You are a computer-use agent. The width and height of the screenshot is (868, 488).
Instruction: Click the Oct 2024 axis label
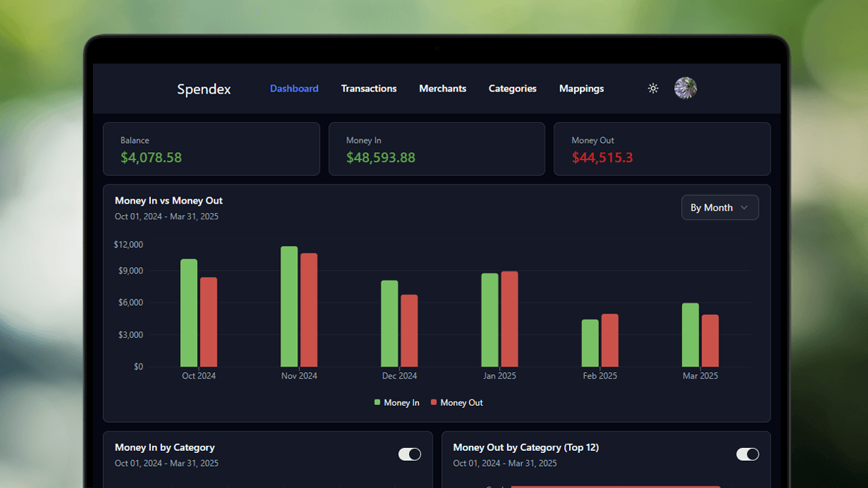199,376
